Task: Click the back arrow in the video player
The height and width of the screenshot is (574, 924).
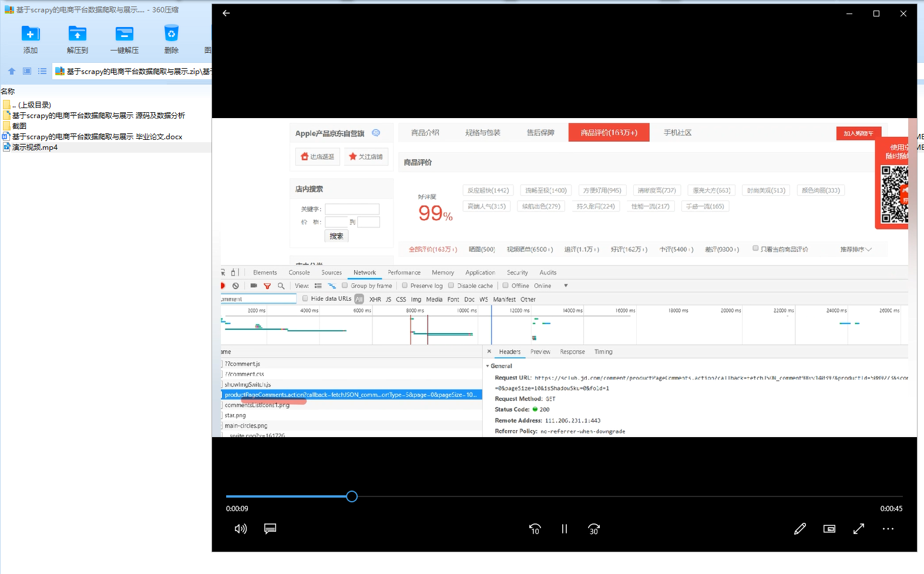Action: (226, 13)
